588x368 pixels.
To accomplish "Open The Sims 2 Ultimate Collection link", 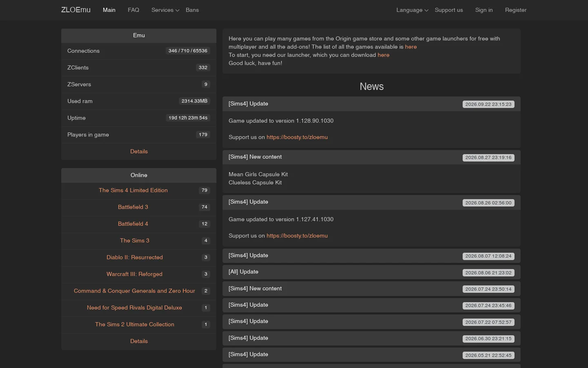I will click(x=135, y=324).
